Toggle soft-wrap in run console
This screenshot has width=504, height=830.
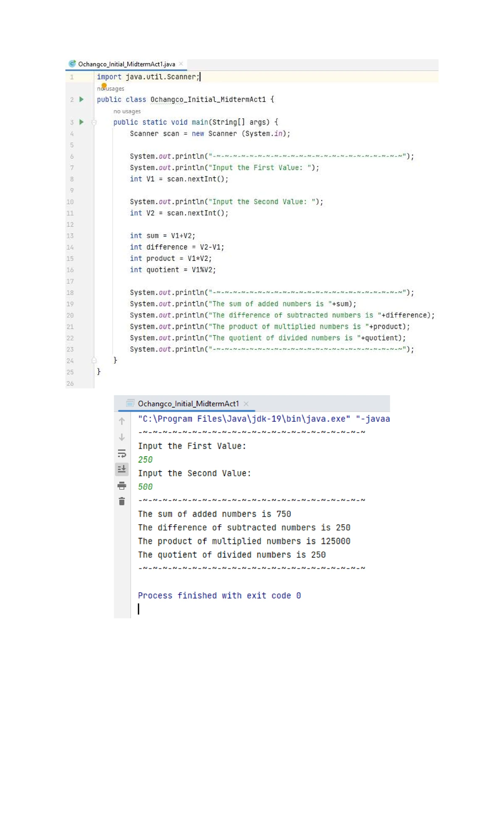(x=122, y=454)
